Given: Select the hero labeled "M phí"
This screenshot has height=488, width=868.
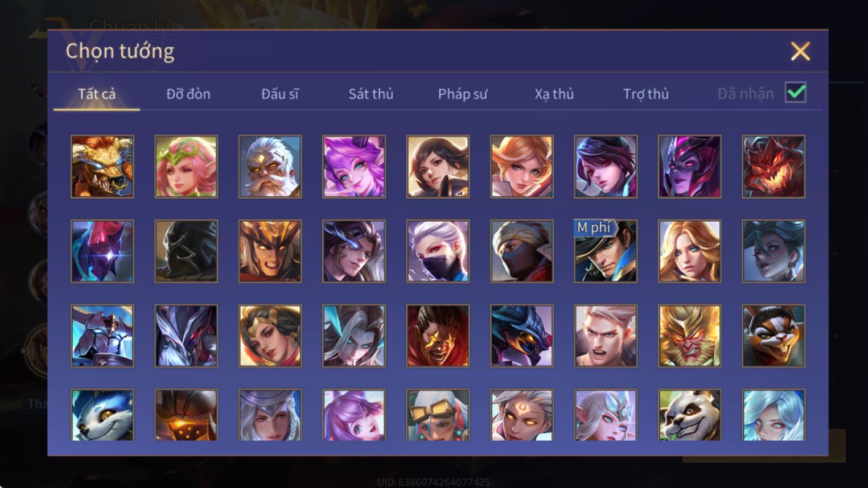Looking at the screenshot, I should (x=606, y=251).
